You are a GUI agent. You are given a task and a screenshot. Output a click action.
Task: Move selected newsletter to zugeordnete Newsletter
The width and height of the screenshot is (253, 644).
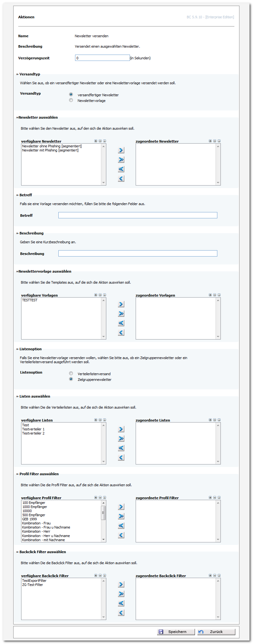click(121, 150)
